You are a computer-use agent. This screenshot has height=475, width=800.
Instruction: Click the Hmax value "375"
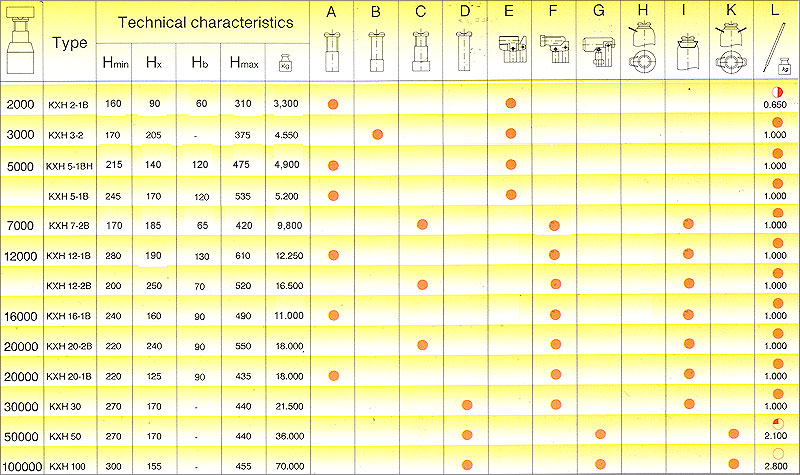[242, 135]
